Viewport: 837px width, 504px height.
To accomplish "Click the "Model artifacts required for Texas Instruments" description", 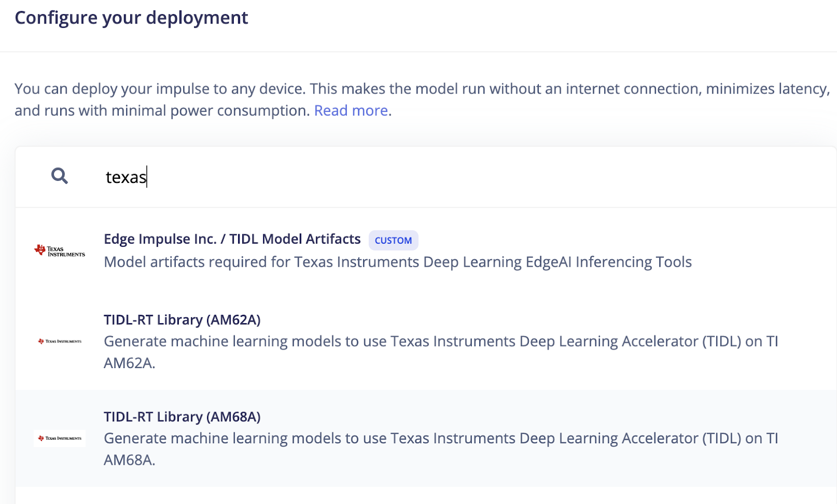I will [x=398, y=262].
